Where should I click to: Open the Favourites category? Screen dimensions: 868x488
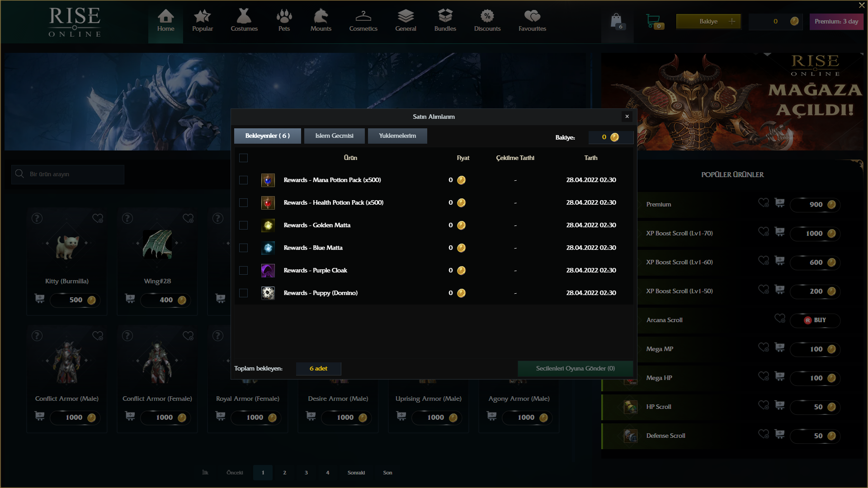pyautogui.click(x=532, y=21)
